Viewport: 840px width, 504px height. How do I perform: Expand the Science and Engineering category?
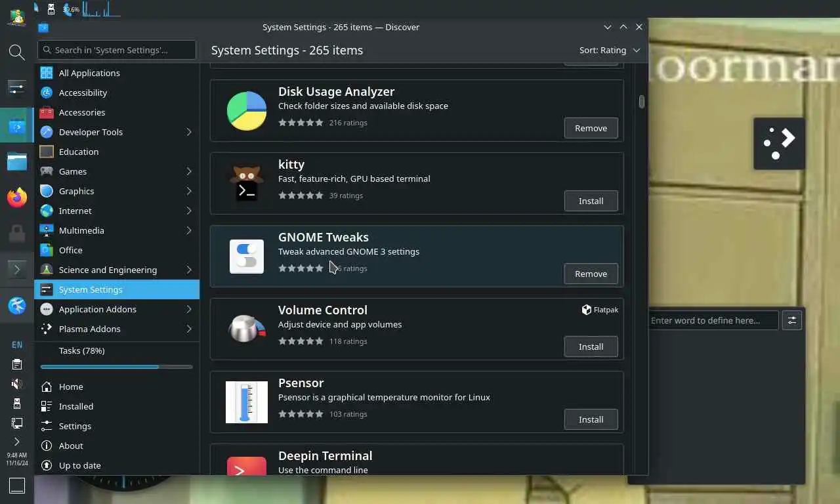pos(188,270)
